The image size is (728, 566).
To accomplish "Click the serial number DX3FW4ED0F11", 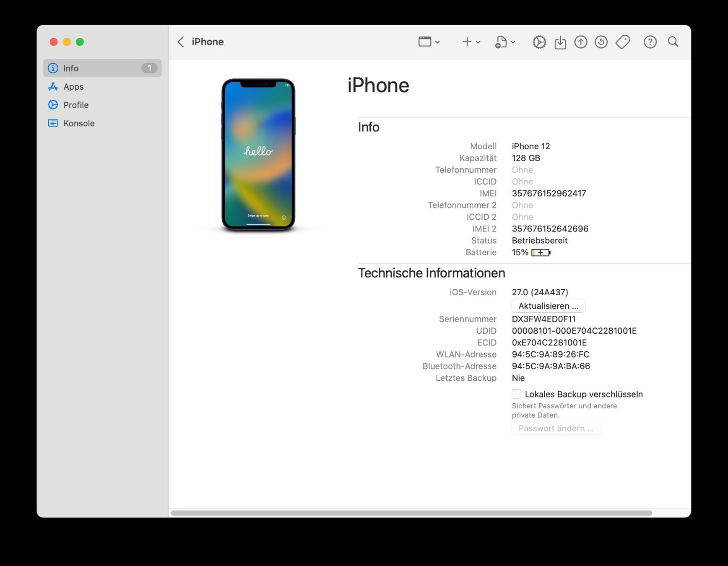I will (x=544, y=319).
